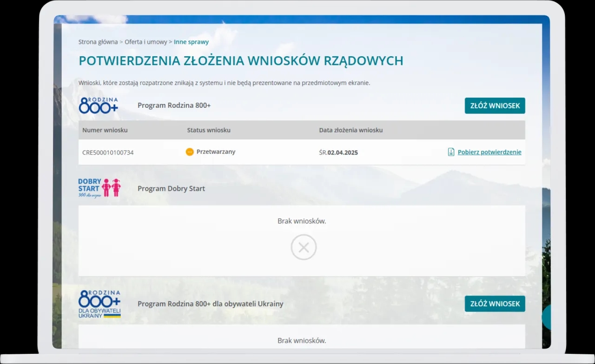Click the download document icon beside Pobierz potwierdzenie
595x364 pixels.
(x=450, y=152)
